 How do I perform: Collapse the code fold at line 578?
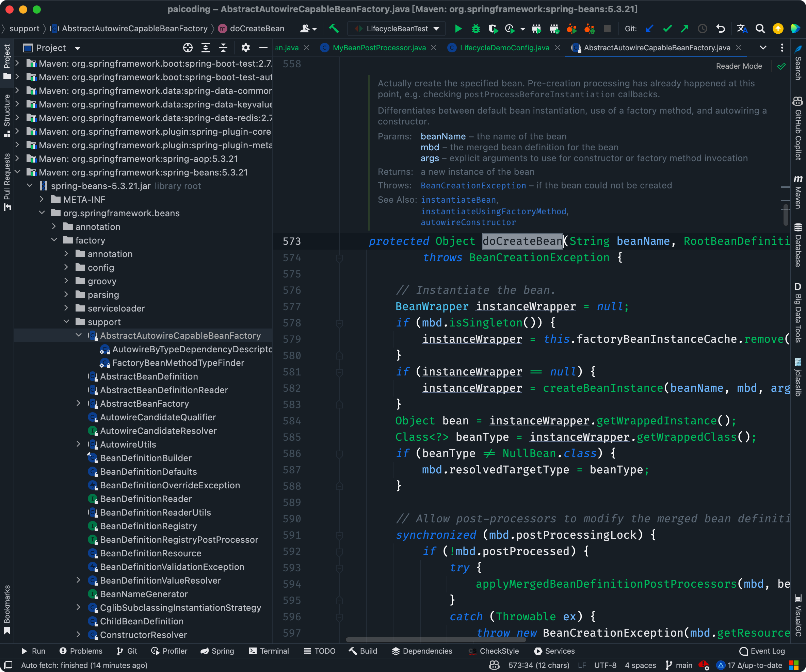tap(339, 323)
